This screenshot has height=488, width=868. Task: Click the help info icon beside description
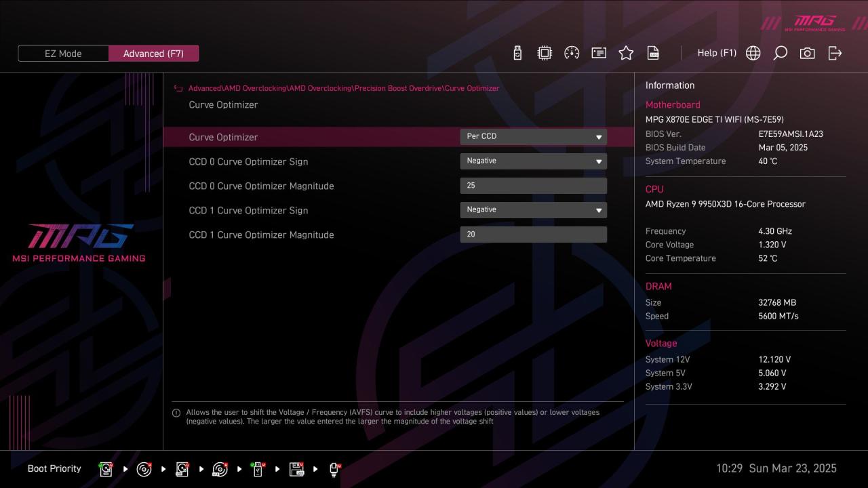(x=176, y=413)
